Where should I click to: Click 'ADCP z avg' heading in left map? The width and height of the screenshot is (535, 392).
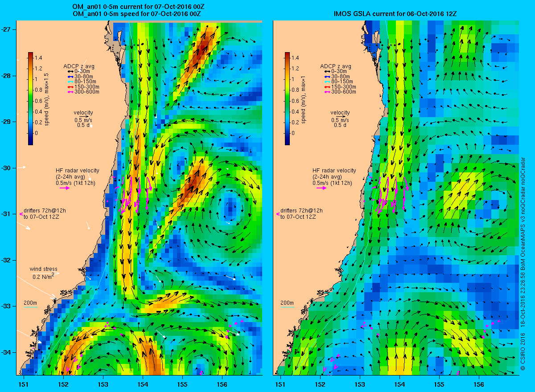click(x=79, y=66)
